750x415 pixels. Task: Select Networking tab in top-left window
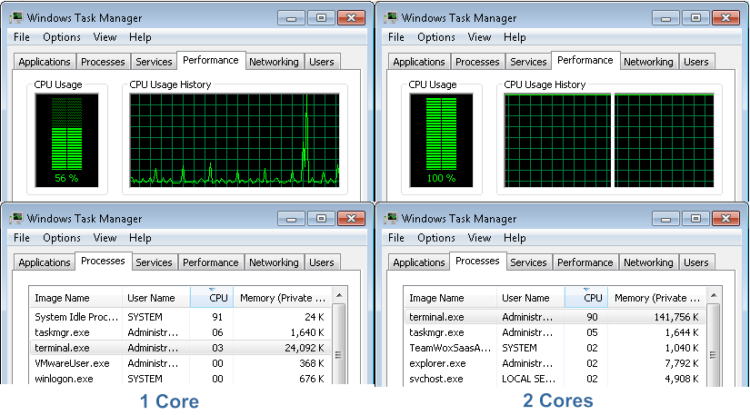274,62
